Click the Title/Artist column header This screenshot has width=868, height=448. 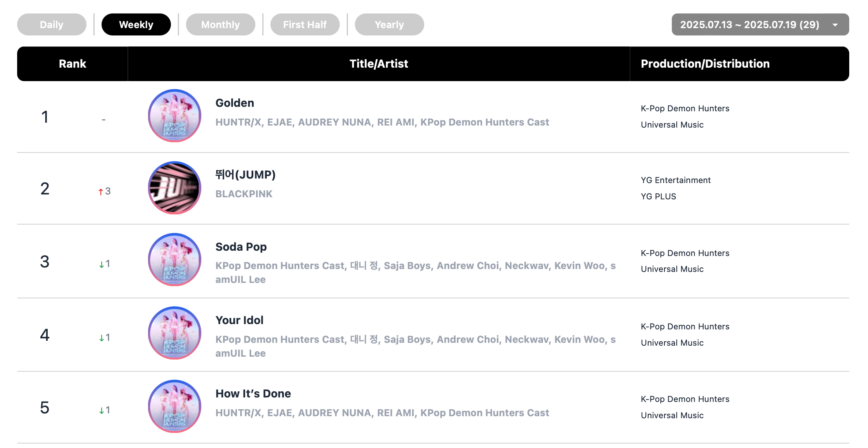click(x=379, y=64)
